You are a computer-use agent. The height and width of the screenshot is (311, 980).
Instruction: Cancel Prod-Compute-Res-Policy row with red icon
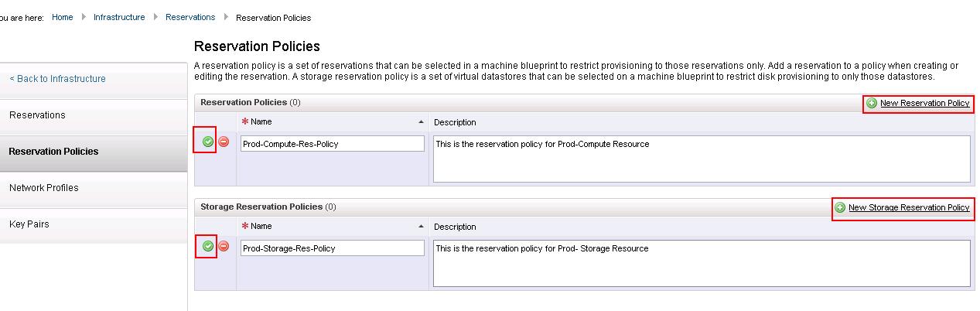coord(224,142)
